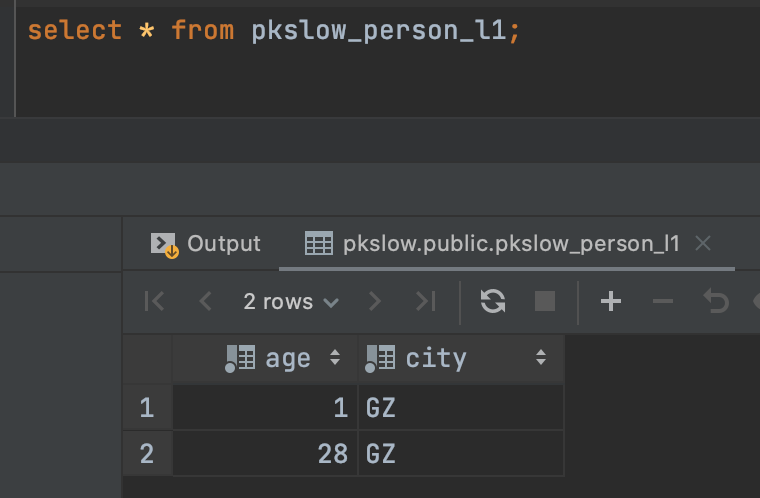Revert changes with the undo arrow
The height and width of the screenshot is (498, 760).
[716, 302]
